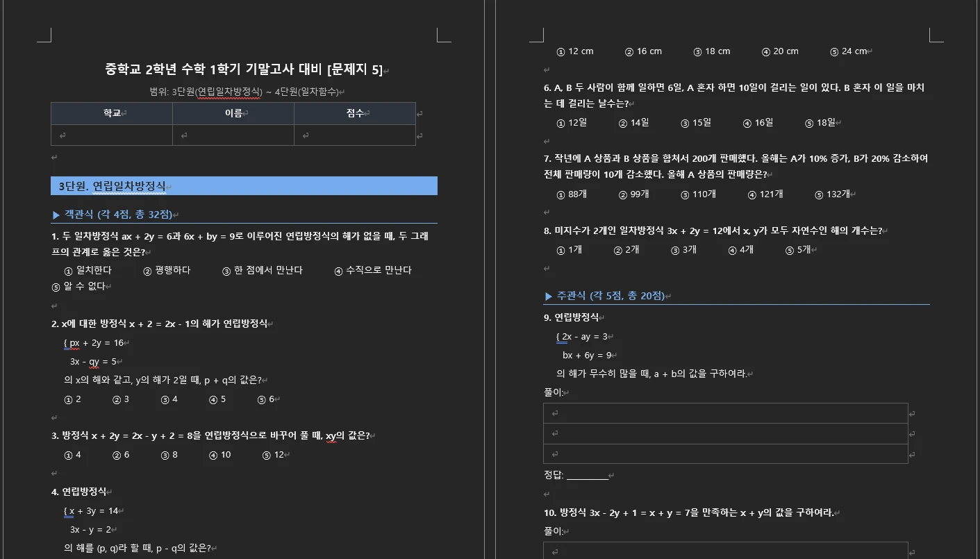Click the '9. 연립방정식' question heading
This screenshot has width=980, height=559.
571,317
